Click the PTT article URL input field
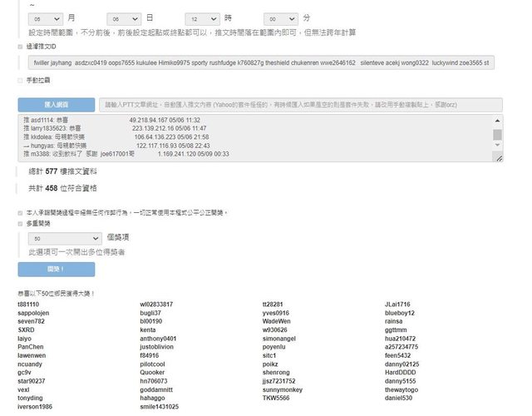Viewport: 532px width, 416px height. tap(299, 106)
